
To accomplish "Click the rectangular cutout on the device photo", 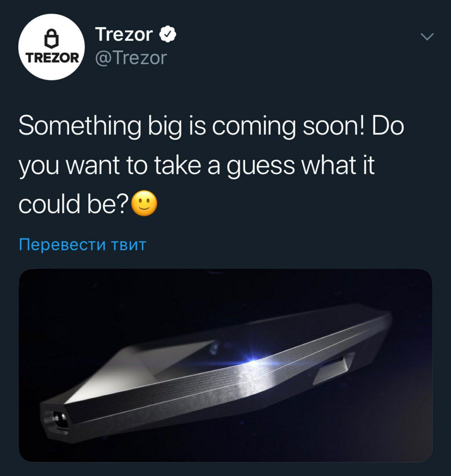I will point(334,368).
